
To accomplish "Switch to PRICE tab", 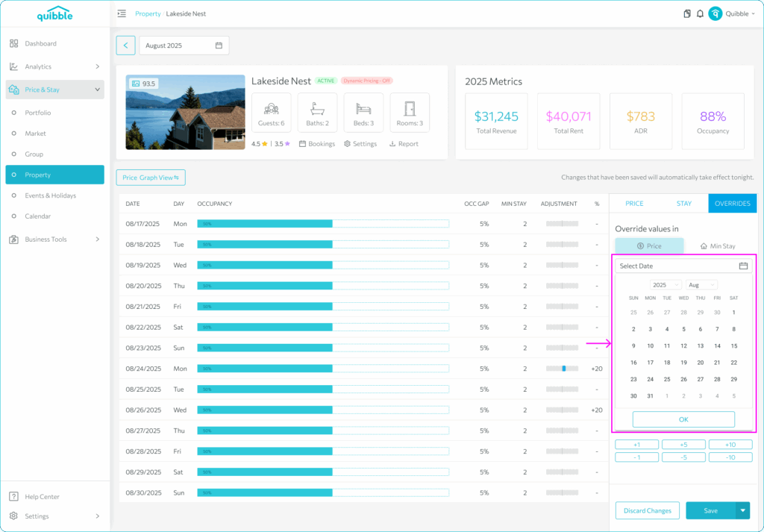I will click(634, 204).
